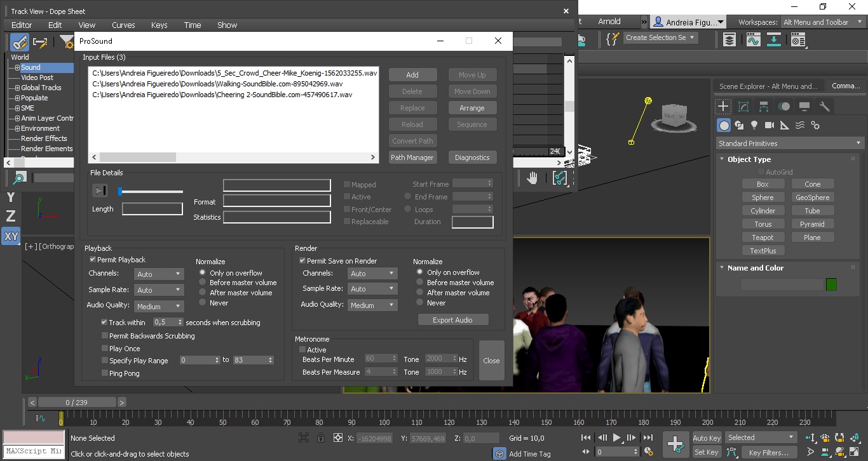Enable the Ping Pong checkbox

(x=105, y=373)
